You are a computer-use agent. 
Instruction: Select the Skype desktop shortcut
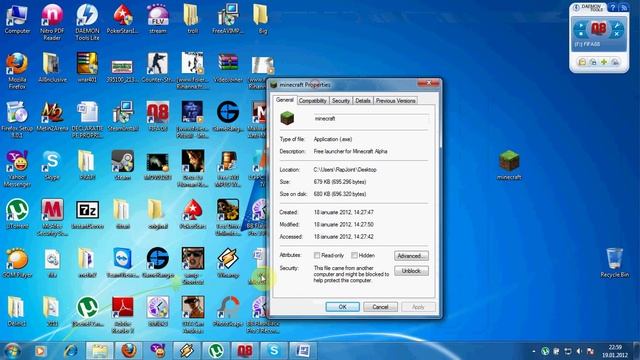(52, 165)
